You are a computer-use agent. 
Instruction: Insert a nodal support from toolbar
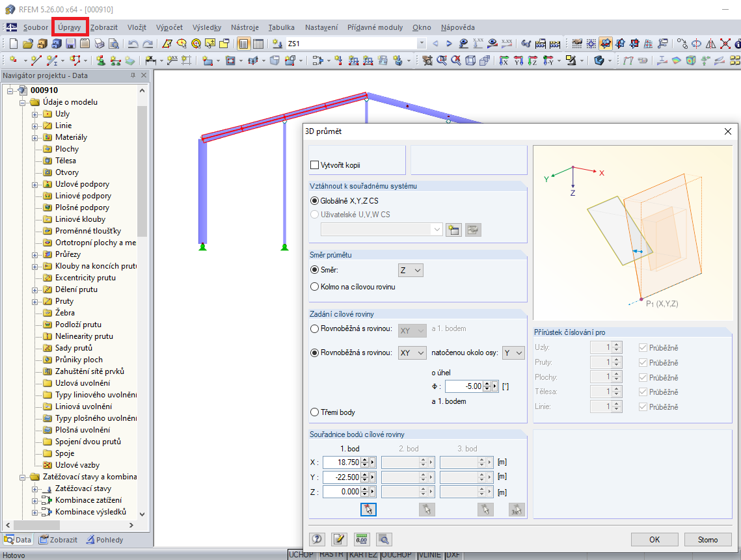coord(101,60)
